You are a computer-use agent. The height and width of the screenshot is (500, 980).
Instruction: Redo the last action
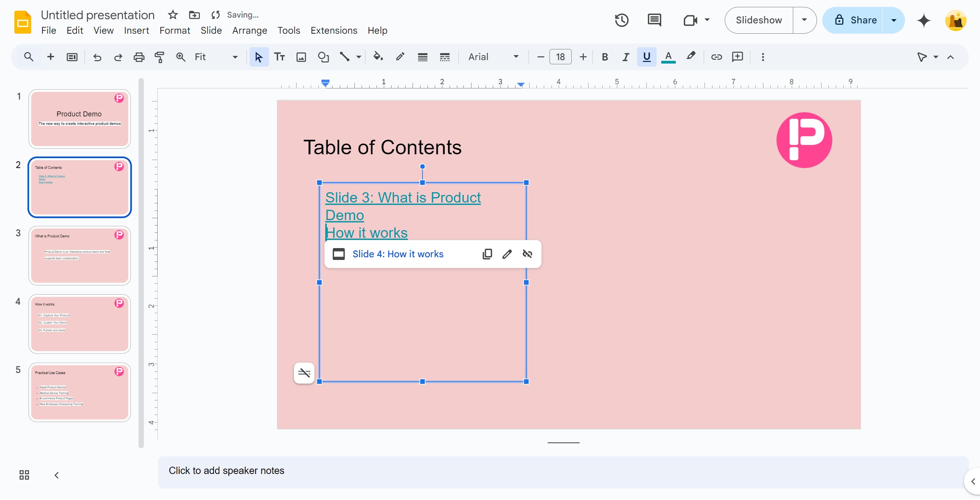[118, 57]
